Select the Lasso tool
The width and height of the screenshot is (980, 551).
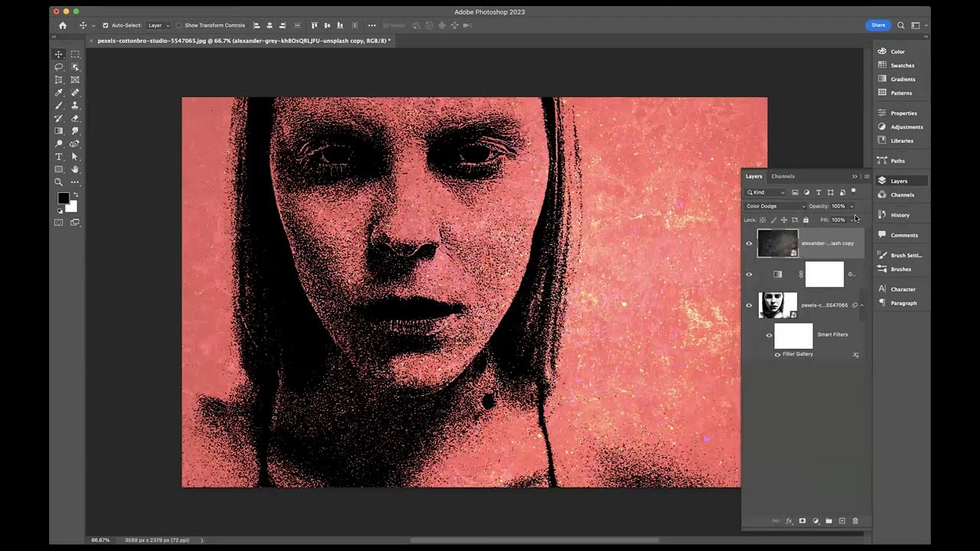click(x=58, y=67)
